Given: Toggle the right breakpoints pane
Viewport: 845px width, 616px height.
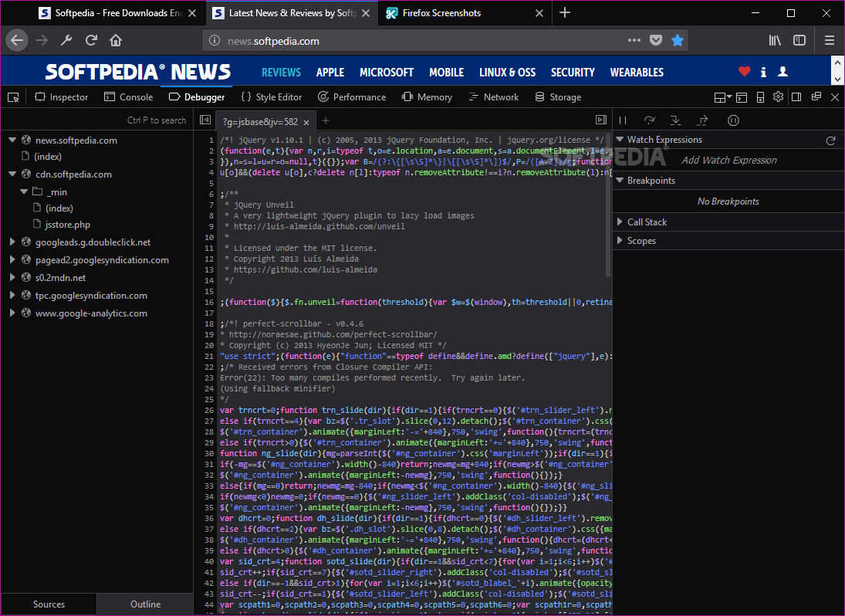Looking at the screenshot, I should [601, 120].
